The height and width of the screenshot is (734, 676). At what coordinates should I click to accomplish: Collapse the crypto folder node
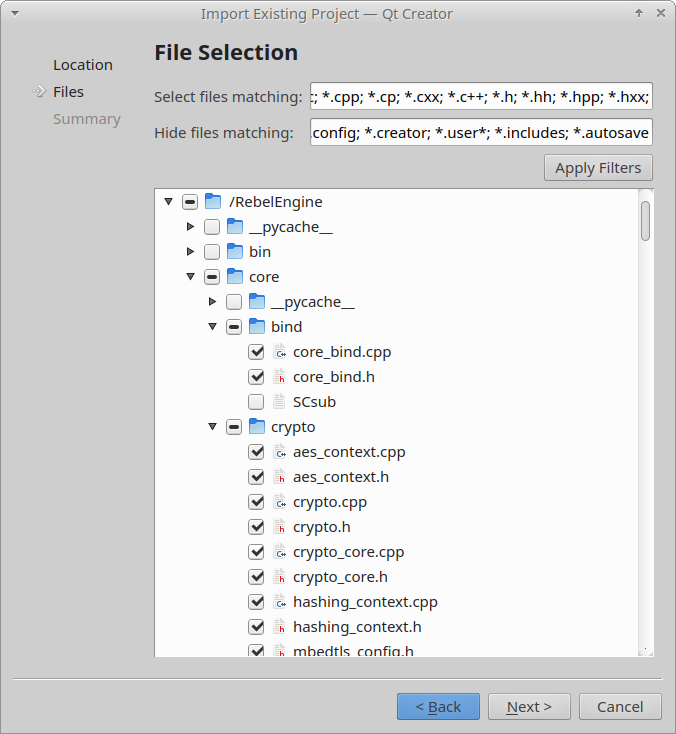(x=213, y=427)
